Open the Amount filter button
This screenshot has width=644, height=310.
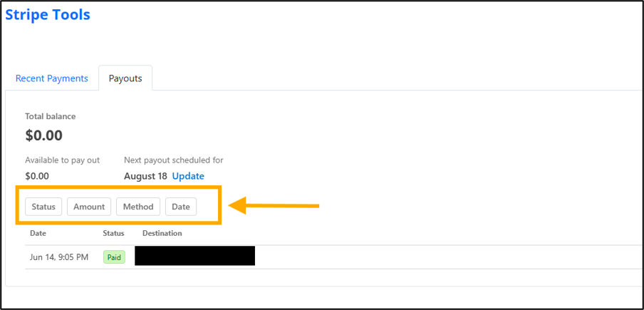(89, 207)
